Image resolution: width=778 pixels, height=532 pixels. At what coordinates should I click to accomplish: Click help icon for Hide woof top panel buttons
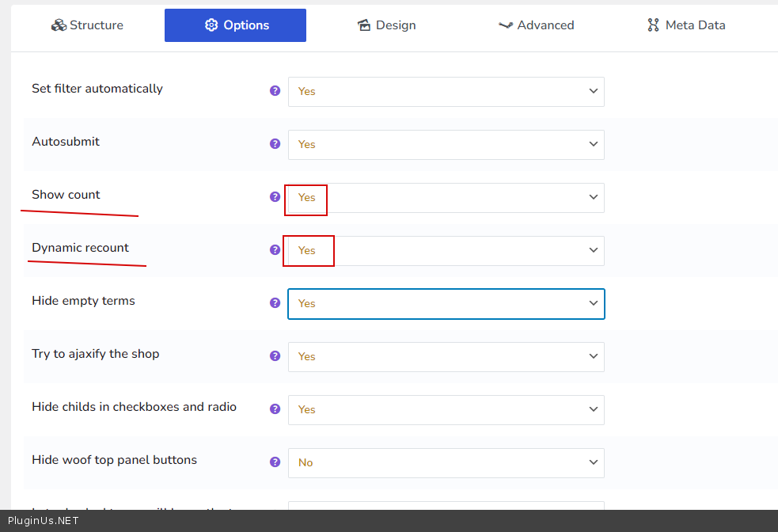coord(275,462)
